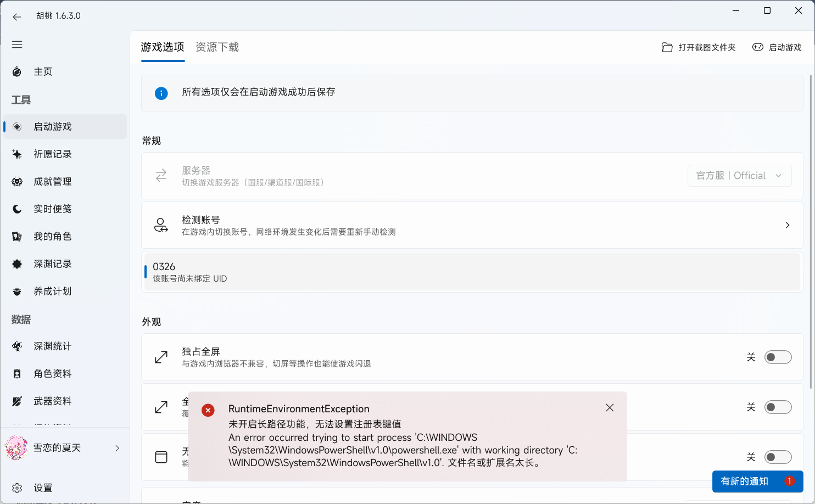The image size is (815, 504).
Task: Enable the bottom 无边框 toggle
Action: (778, 457)
